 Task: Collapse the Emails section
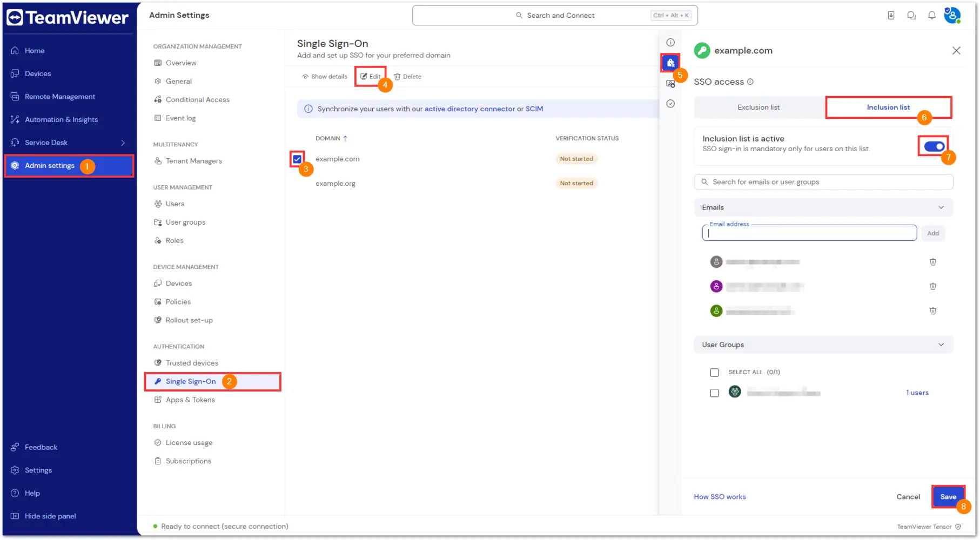click(x=941, y=207)
